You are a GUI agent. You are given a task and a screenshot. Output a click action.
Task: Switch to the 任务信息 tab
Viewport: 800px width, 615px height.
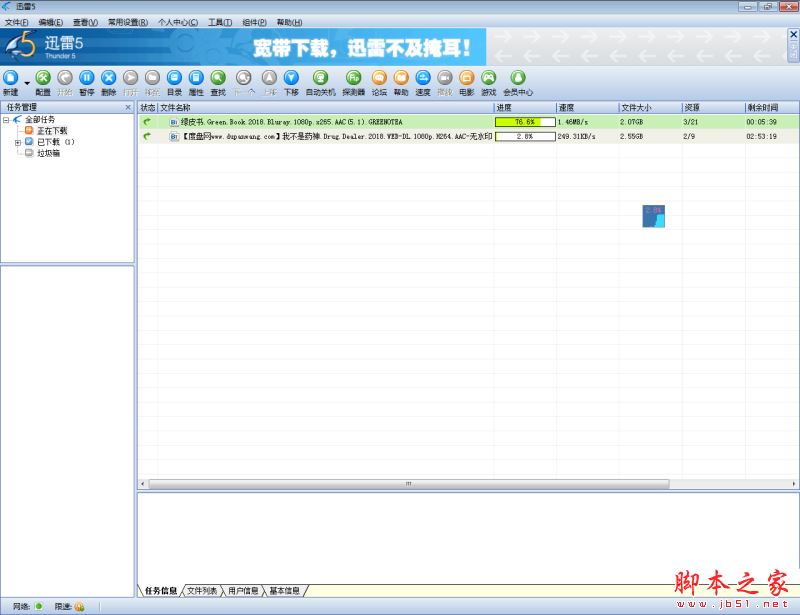161,591
